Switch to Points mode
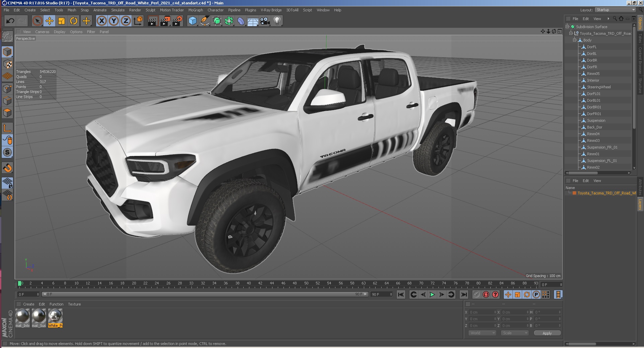Image resolution: width=644 pixels, height=348 pixels. tap(7, 89)
